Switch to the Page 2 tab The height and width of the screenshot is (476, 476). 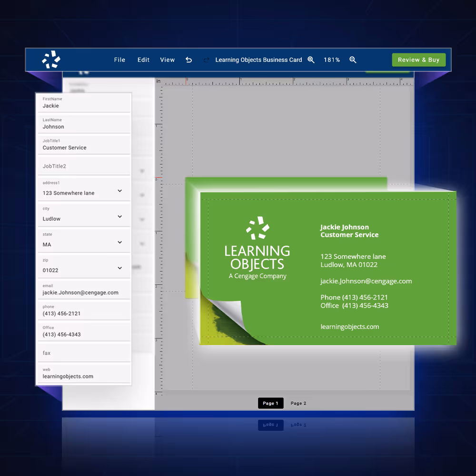(x=298, y=403)
